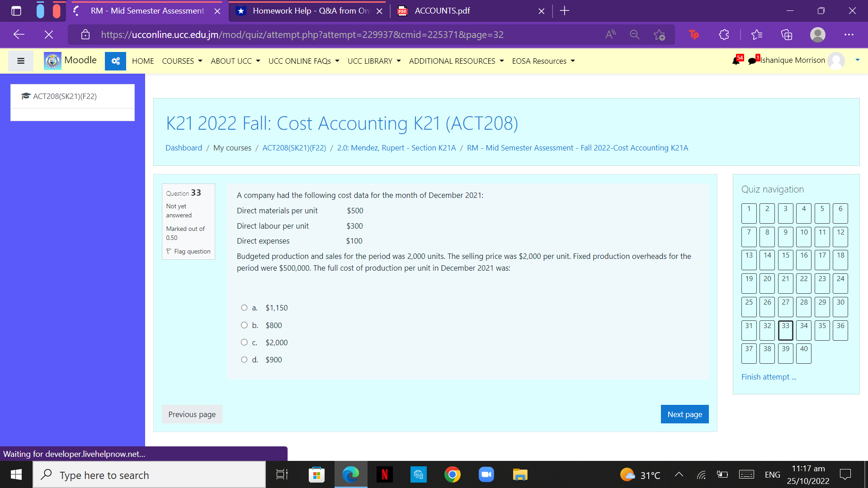This screenshot has width=868, height=488.
Task: Open the Turnitin extension icon in the toolbar
Action: coord(694,34)
